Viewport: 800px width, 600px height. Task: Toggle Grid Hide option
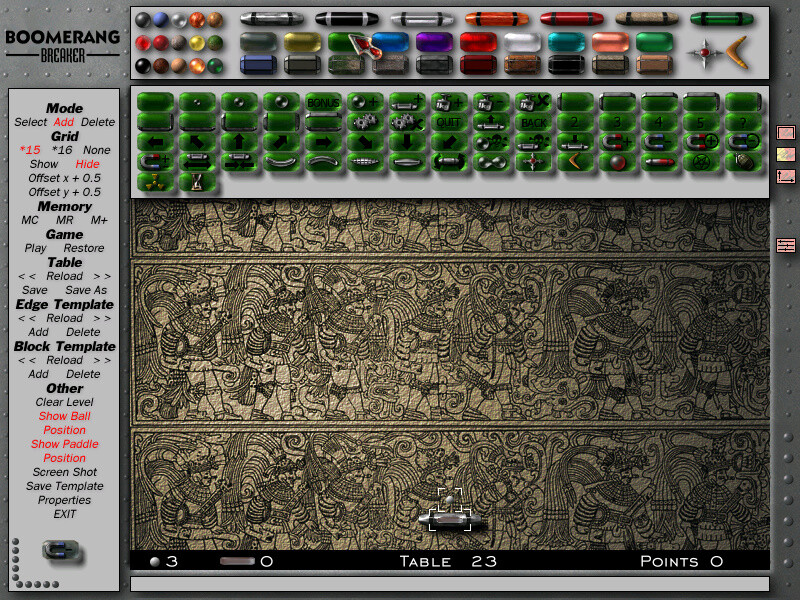pos(87,164)
